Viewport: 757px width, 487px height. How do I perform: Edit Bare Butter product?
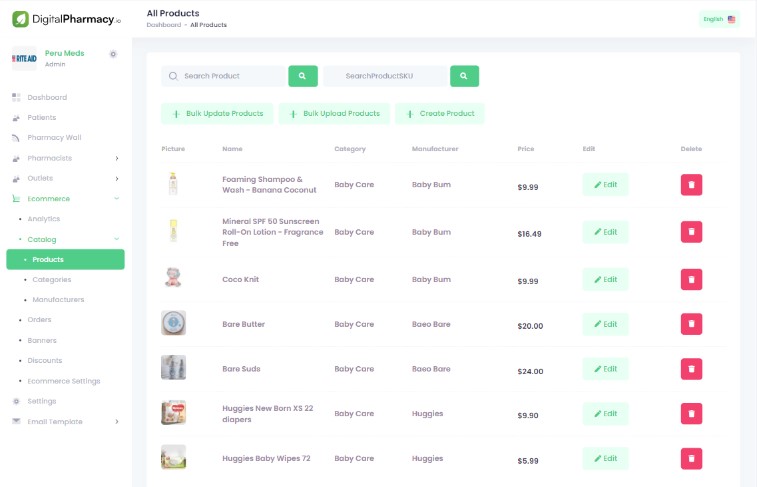605,324
